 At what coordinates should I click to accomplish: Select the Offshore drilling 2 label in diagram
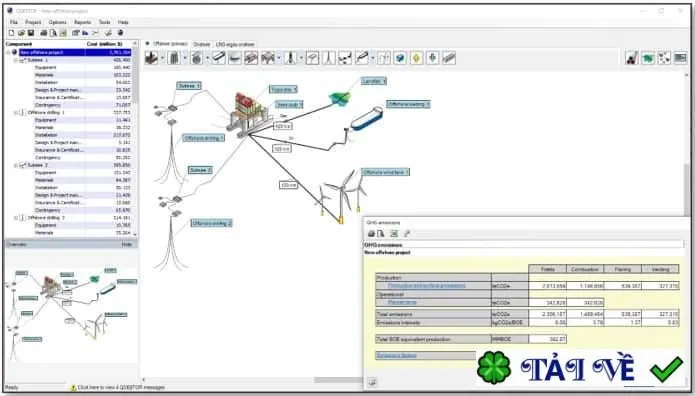click(212, 223)
